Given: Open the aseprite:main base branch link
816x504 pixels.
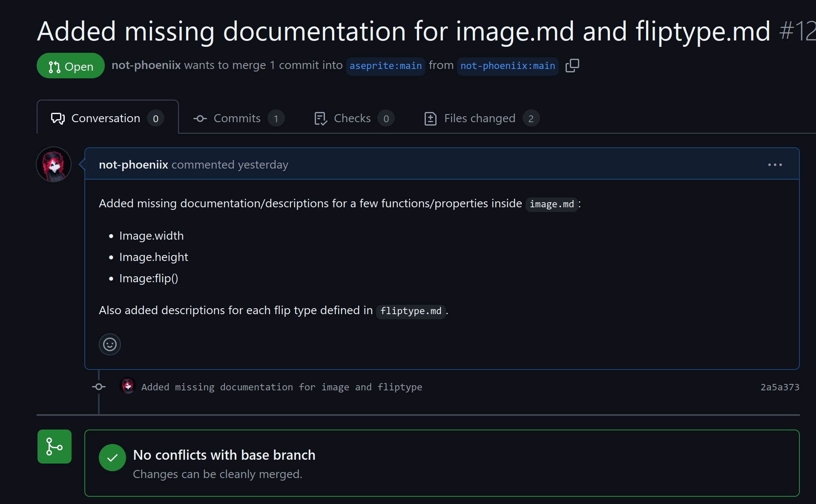Looking at the screenshot, I should click(x=385, y=66).
